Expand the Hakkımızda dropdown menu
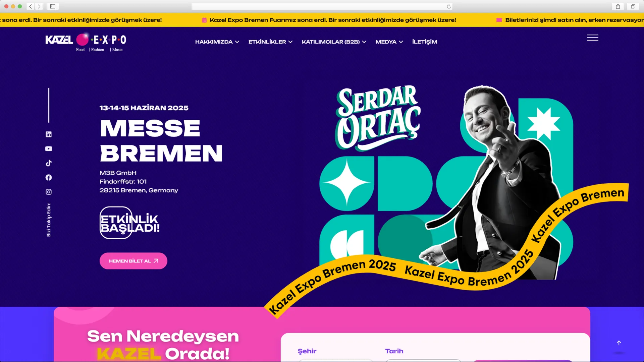This screenshot has height=362, width=644. (217, 42)
